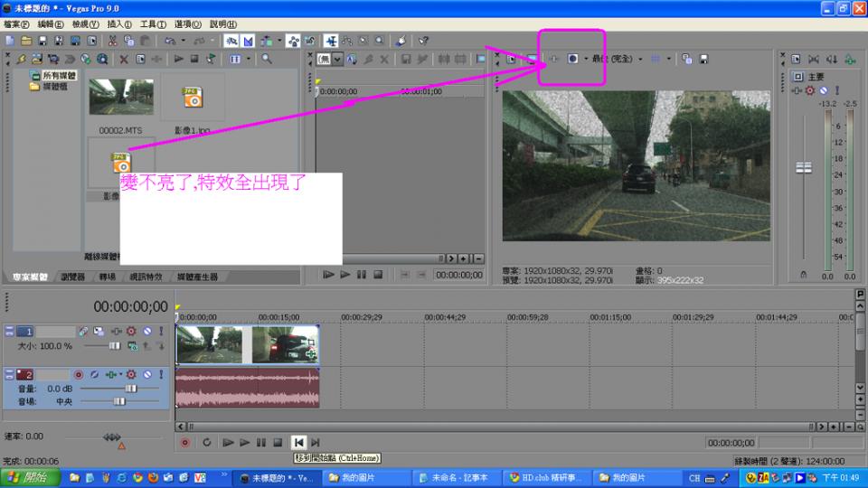Image resolution: width=868 pixels, height=488 pixels.
Task: Switch to the 轉場 (Transitions) tab
Action: (x=107, y=277)
